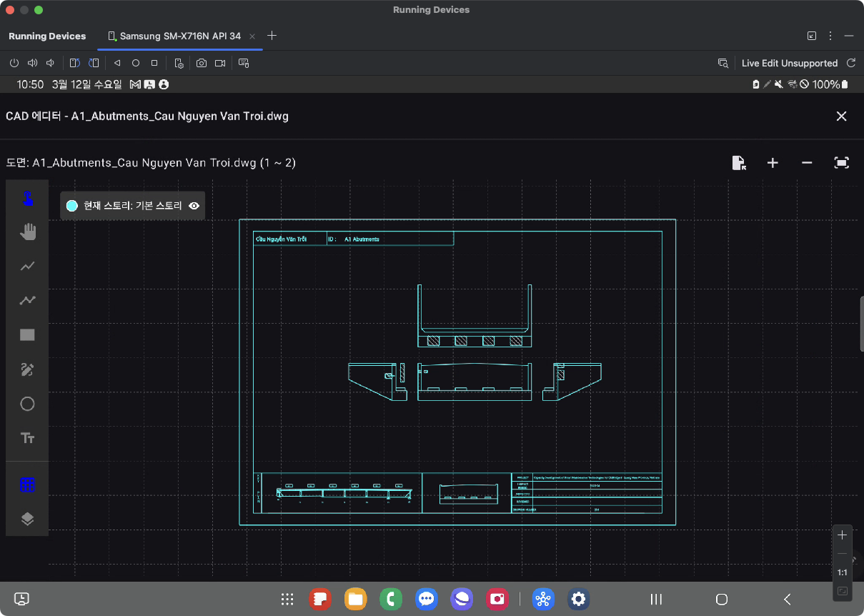This screenshot has width=864, height=616.
Task: Zoom in with the plus icon in CAD header
Action: coord(773,163)
